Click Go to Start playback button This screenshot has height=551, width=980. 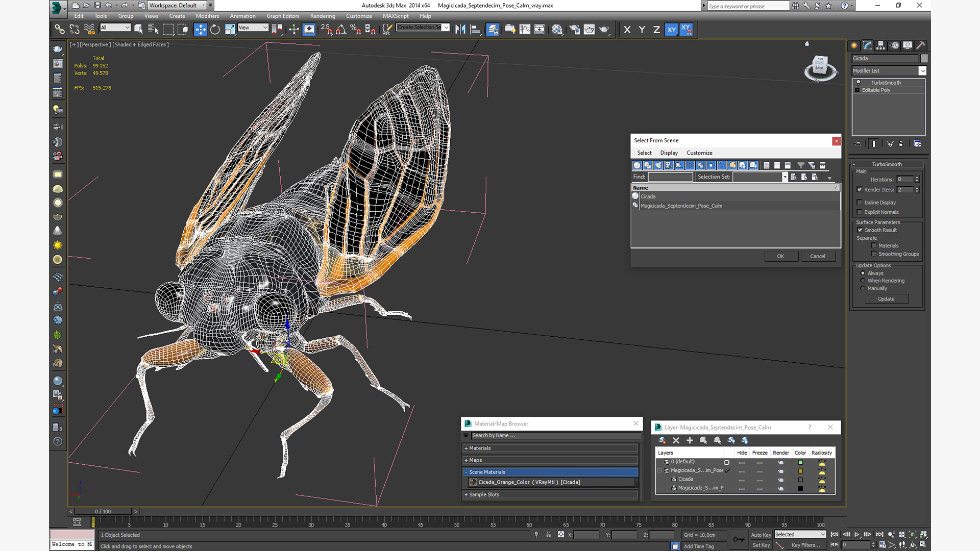835,535
